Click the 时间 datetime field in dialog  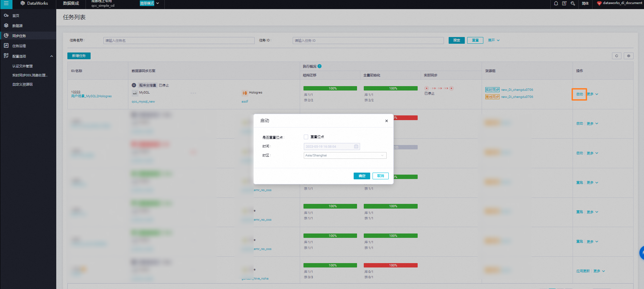[332, 146]
